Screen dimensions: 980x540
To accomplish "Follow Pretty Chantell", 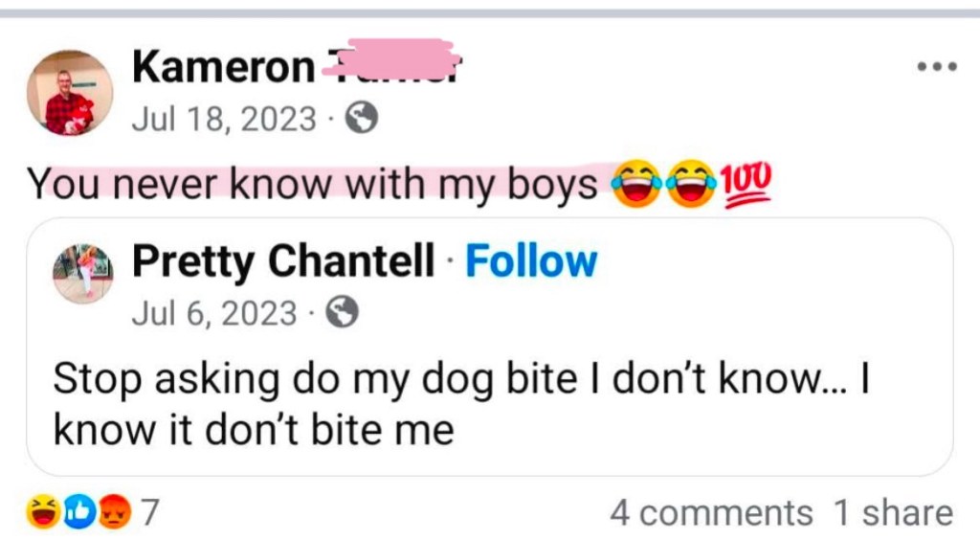I will 530,261.
